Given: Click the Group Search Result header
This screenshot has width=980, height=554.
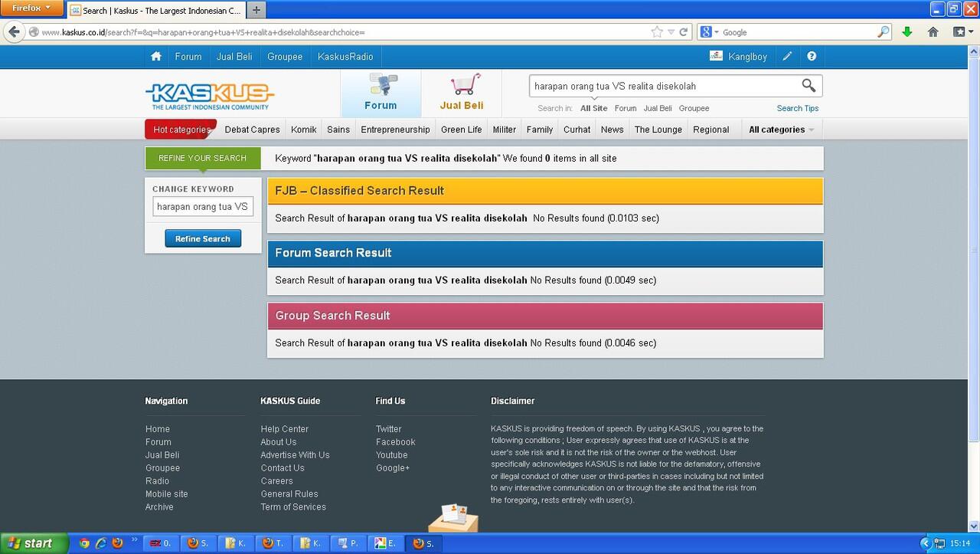Looking at the screenshot, I should 545,316.
